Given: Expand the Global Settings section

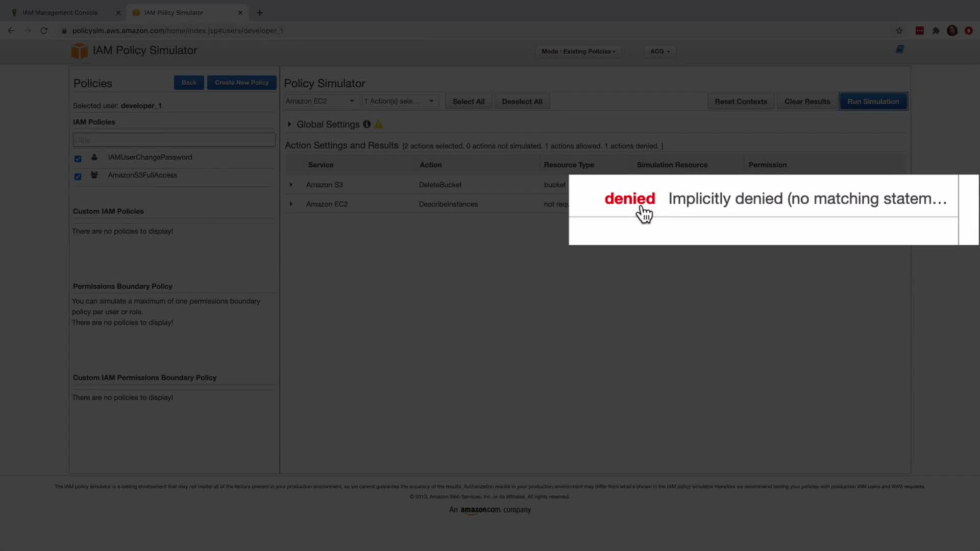Looking at the screenshot, I should (x=289, y=124).
